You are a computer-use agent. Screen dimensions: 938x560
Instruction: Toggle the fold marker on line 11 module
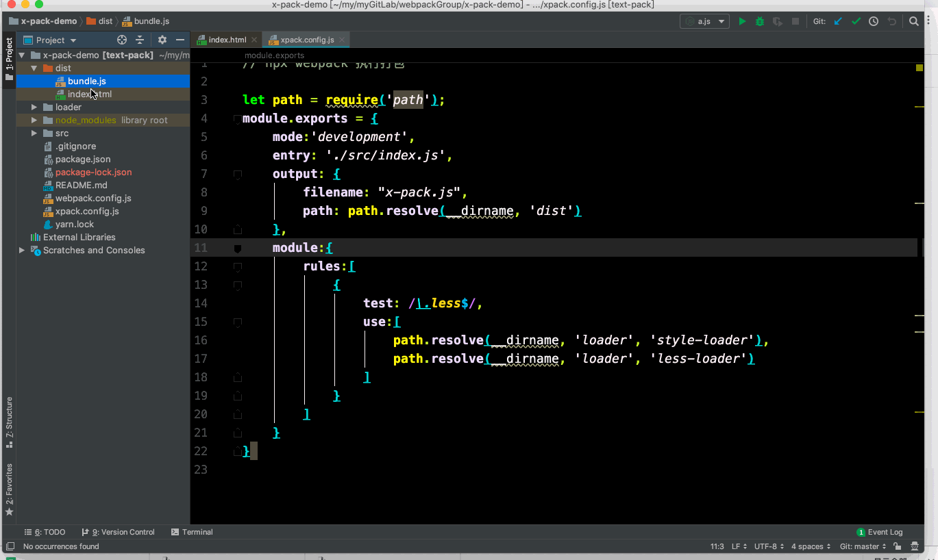(x=238, y=249)
